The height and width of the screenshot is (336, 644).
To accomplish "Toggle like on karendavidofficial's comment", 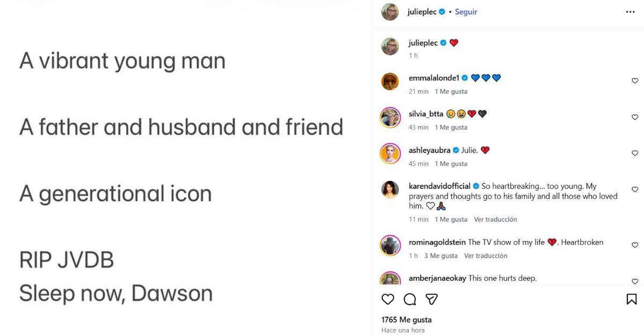I will pyautogui.click(x=634, y=189).
